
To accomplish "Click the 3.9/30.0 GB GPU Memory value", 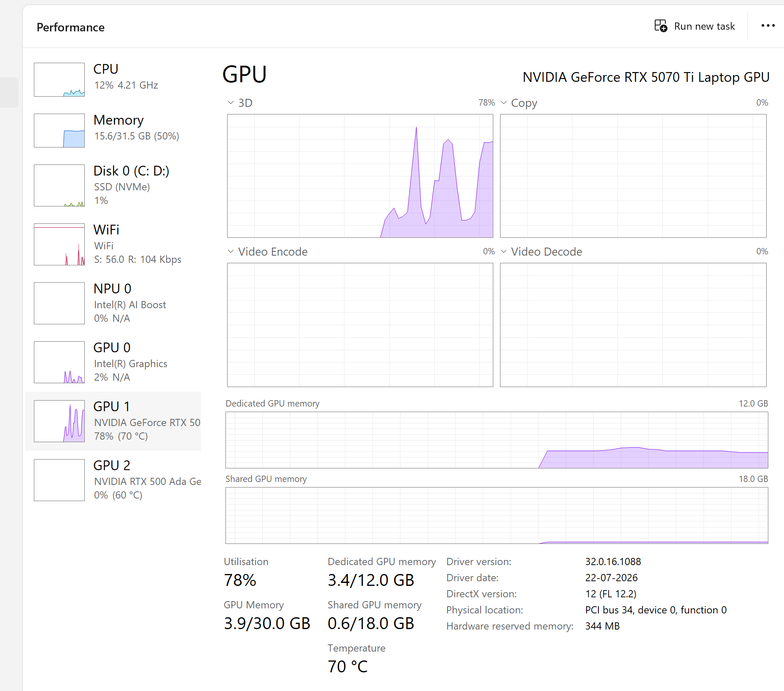I will click(x=267, y=624).
